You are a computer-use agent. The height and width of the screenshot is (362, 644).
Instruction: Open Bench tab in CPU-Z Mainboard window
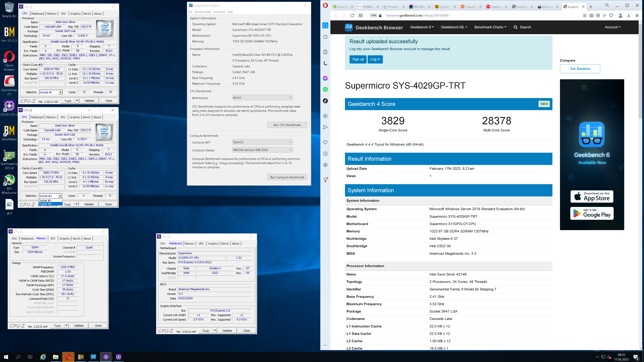point(225,244)
